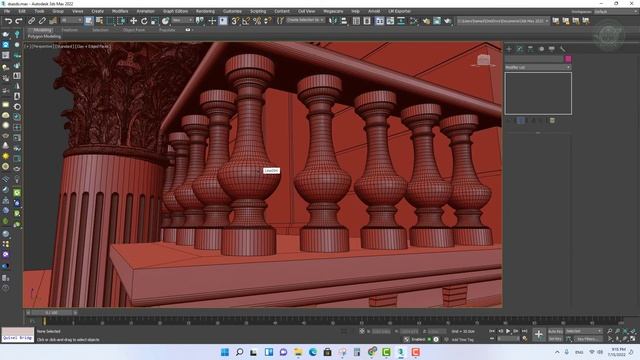Viewport: 640px width, 360px height.
Task: Open the Rendering menu
Action: click(205, 11)
